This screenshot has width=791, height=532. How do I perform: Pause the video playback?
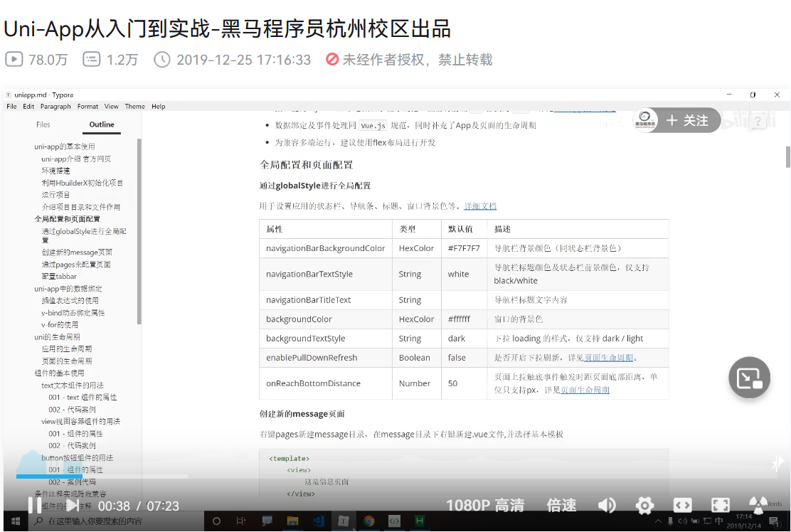[x=34, y=505]
